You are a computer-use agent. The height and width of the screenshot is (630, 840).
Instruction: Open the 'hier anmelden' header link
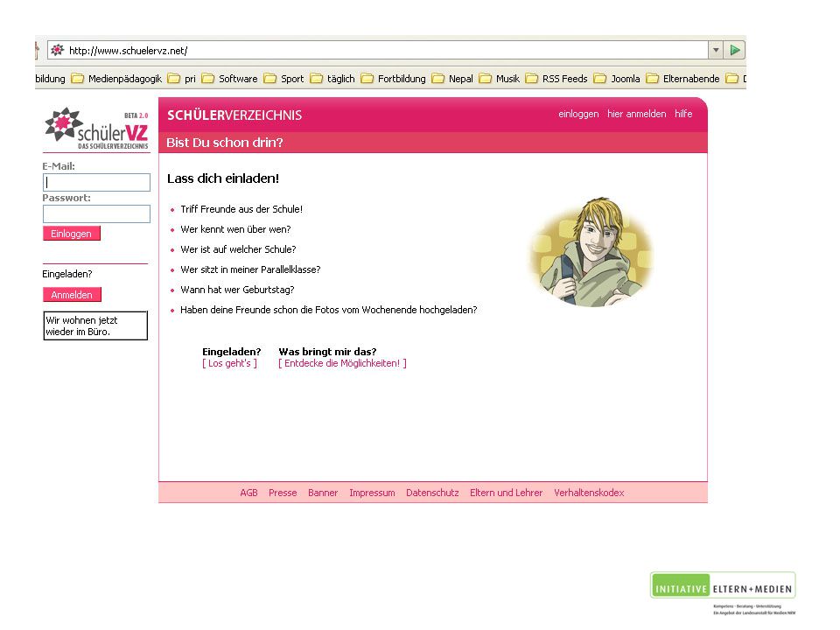(636, 114)
